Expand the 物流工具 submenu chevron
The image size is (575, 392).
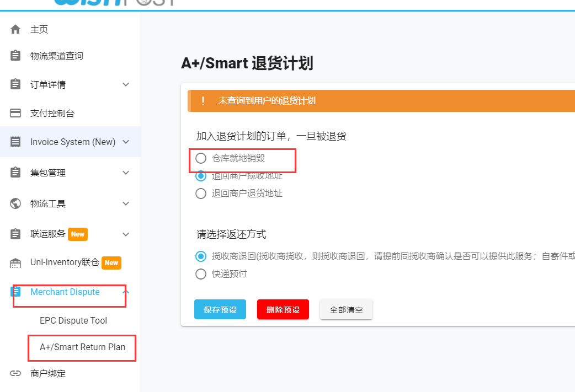pos(126,203)
